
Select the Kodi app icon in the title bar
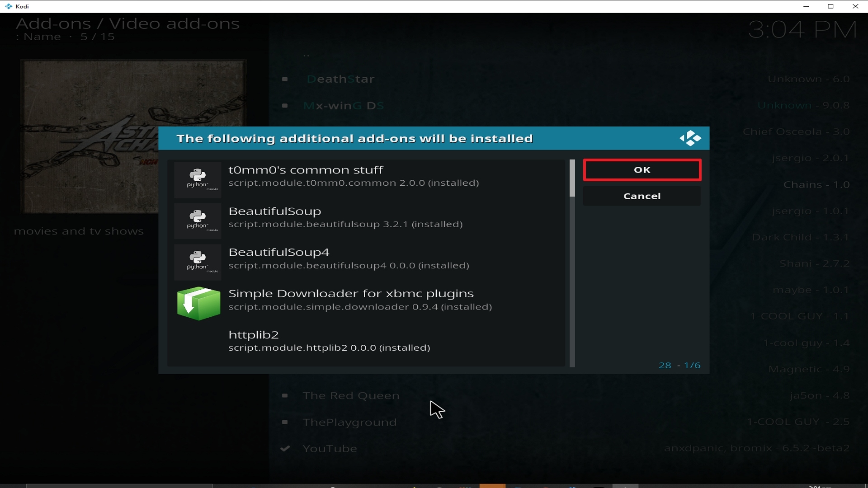coord(9,6)
